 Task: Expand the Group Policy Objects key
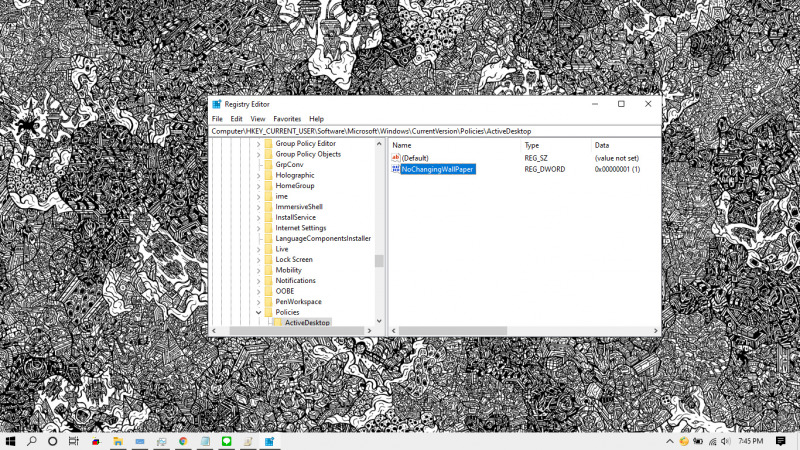(258, 155)
